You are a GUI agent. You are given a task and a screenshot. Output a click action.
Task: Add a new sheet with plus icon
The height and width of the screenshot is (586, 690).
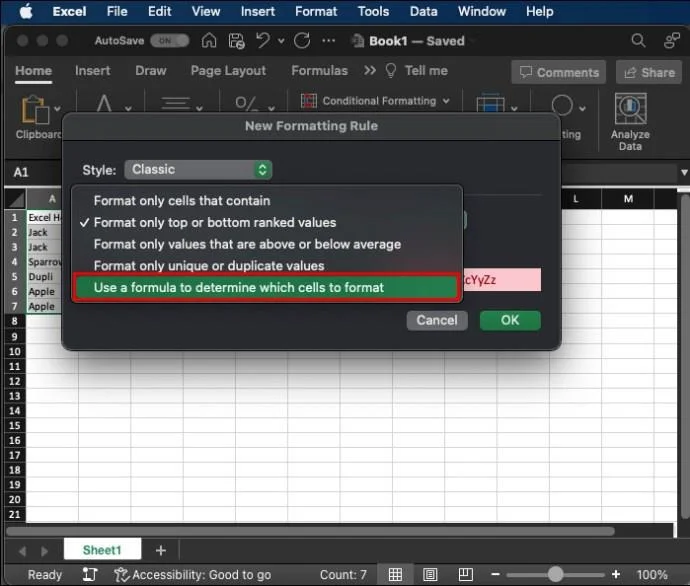click(160, 550)
